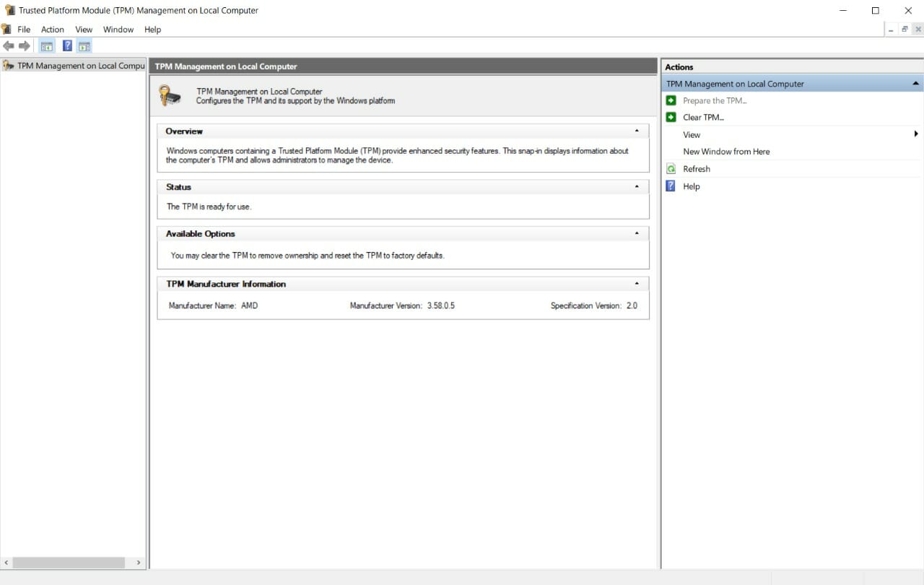Click the Forward arrow toolbar icon
Viewport: 924px width, 585px height.
point(25,46)
